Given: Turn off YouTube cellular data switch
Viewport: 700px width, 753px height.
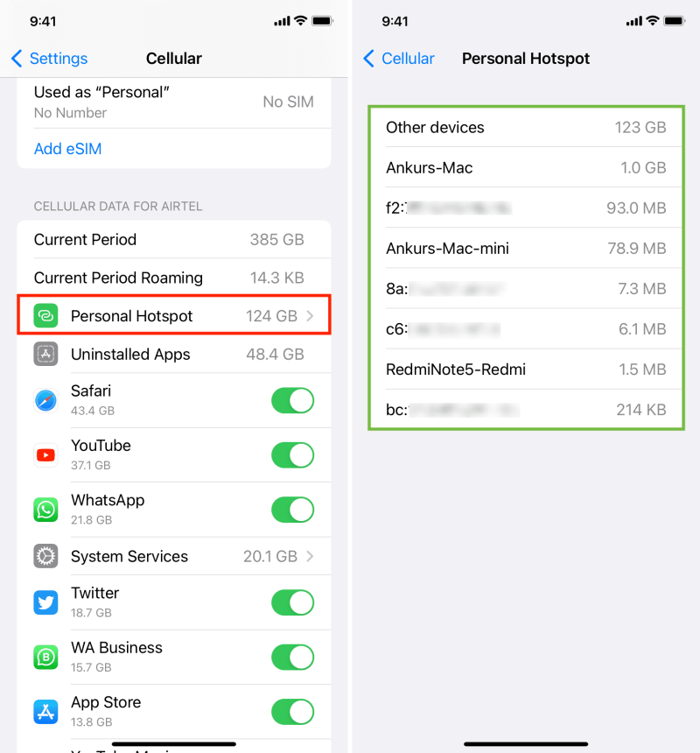Looking at the screenshot, I should pyautogui.click(x=292, y=454).
